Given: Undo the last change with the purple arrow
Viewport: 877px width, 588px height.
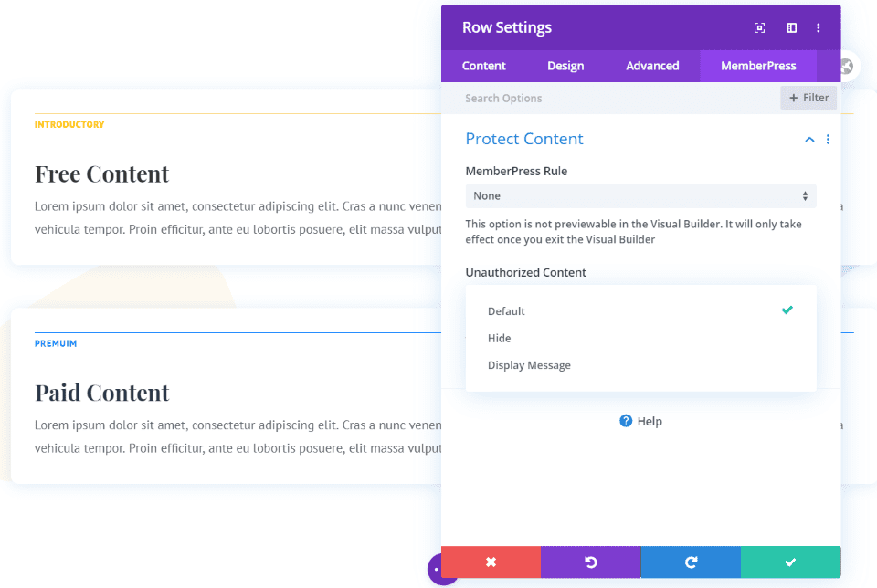Looking at the screenshot, I should pyautogui.click(x=590, y=562).
